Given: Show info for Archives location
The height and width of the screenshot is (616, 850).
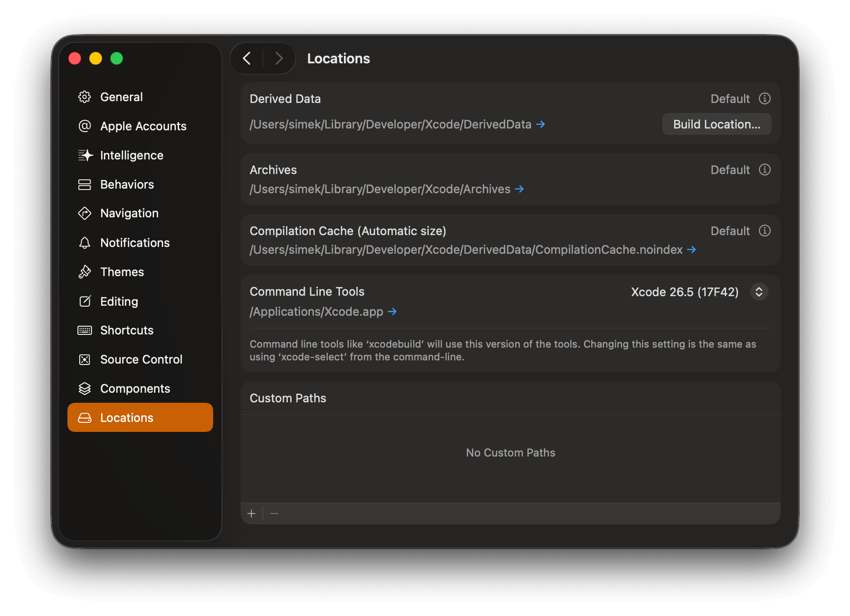Looking at the screenshot, I should click(x=765, y=169).
